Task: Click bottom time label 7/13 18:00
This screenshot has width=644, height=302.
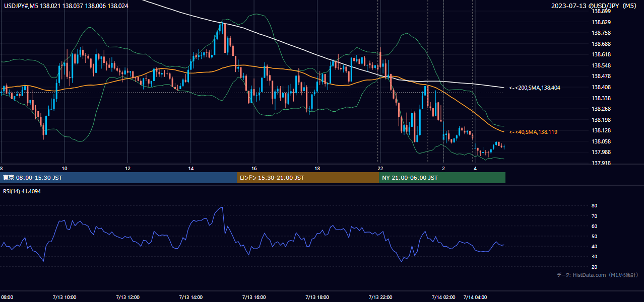Action: coord(317,297)
